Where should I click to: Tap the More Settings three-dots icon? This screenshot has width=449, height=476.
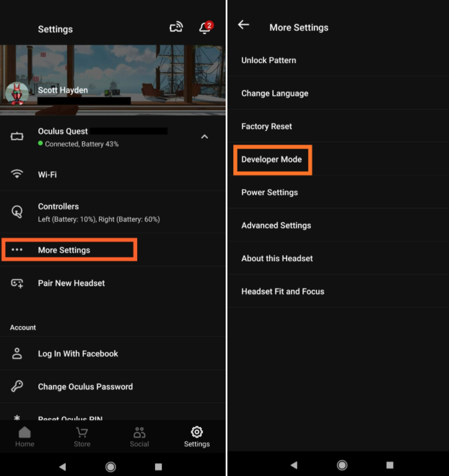17,250
